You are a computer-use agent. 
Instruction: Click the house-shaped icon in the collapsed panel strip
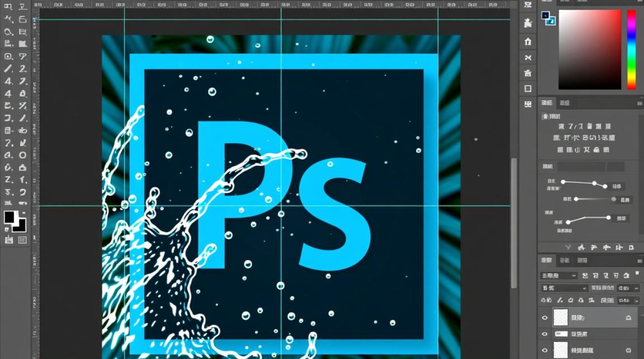[x=528, y=41]
